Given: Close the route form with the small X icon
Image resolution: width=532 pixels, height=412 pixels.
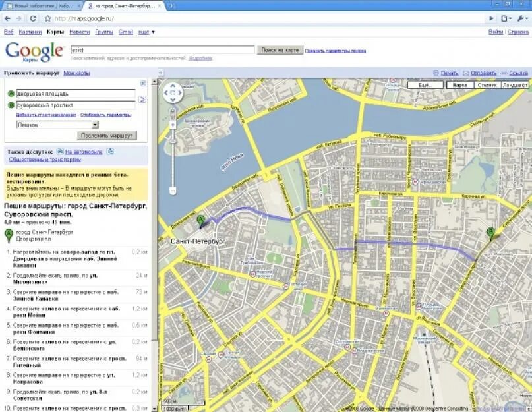Looking at the screenshot, I should point(143,84).
